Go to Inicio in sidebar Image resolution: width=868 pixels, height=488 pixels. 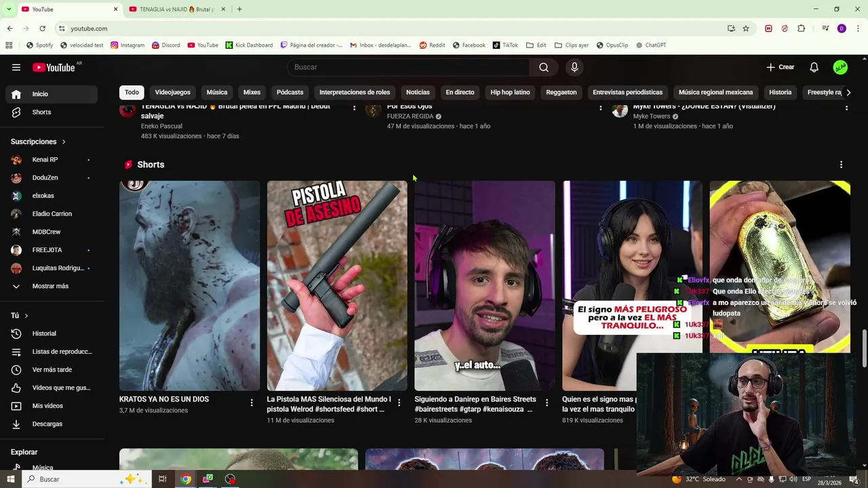(52, 94)
